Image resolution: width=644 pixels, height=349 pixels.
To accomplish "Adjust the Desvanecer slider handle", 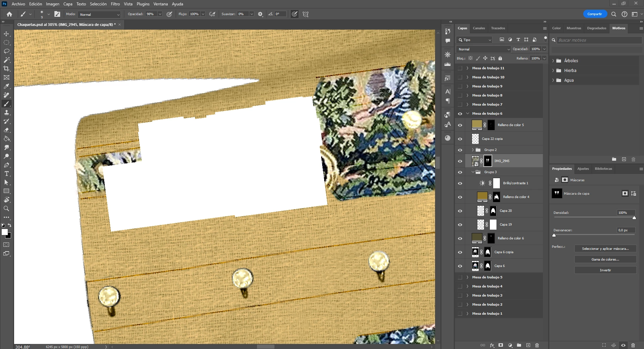I will point(554,235).
